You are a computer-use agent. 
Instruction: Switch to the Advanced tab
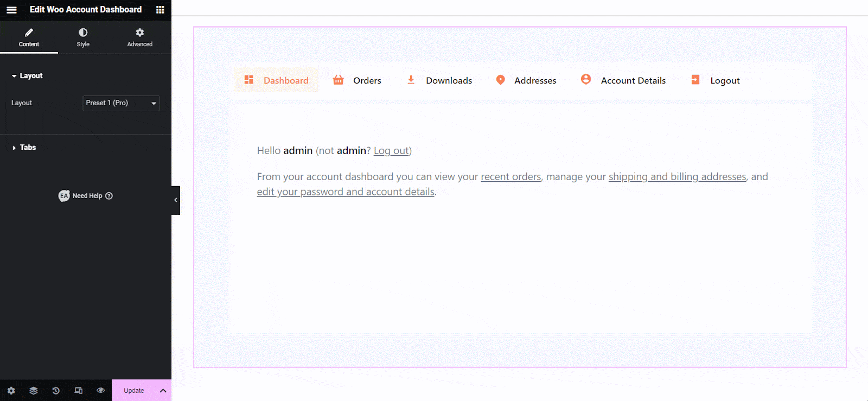[x=140, y=37]
